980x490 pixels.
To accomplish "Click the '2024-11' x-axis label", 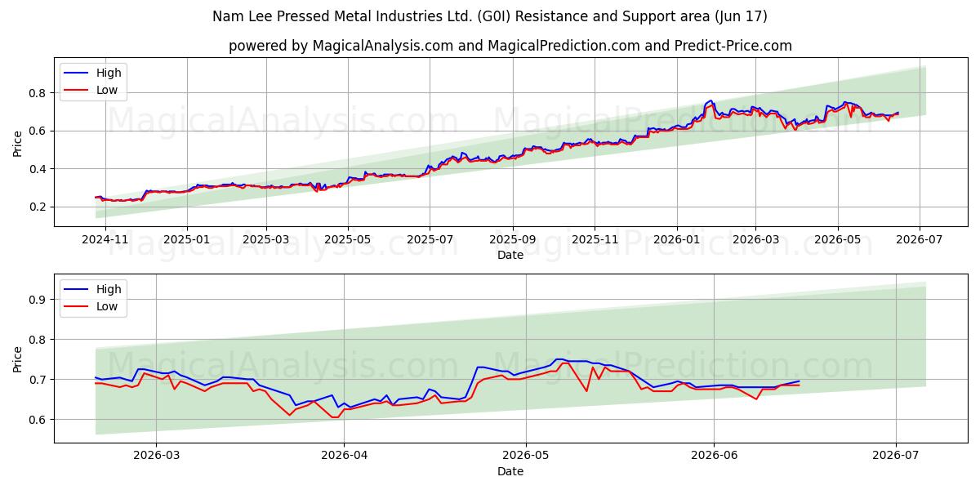I will (106, 241).
